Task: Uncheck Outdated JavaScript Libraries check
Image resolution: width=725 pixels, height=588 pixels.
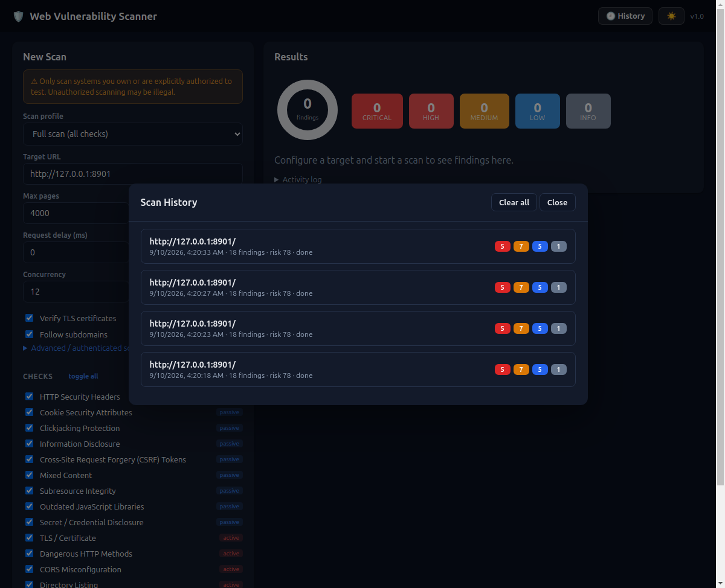Action: tap(29, 507)
